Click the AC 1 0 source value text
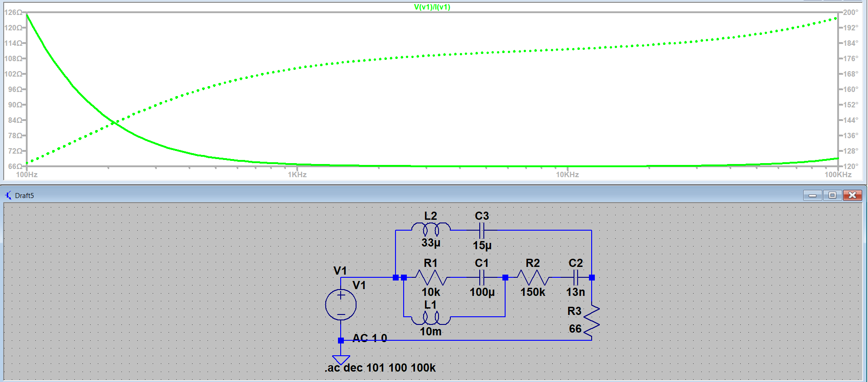Viewport: 868px width, 382px height. click(x=370, y=338)
